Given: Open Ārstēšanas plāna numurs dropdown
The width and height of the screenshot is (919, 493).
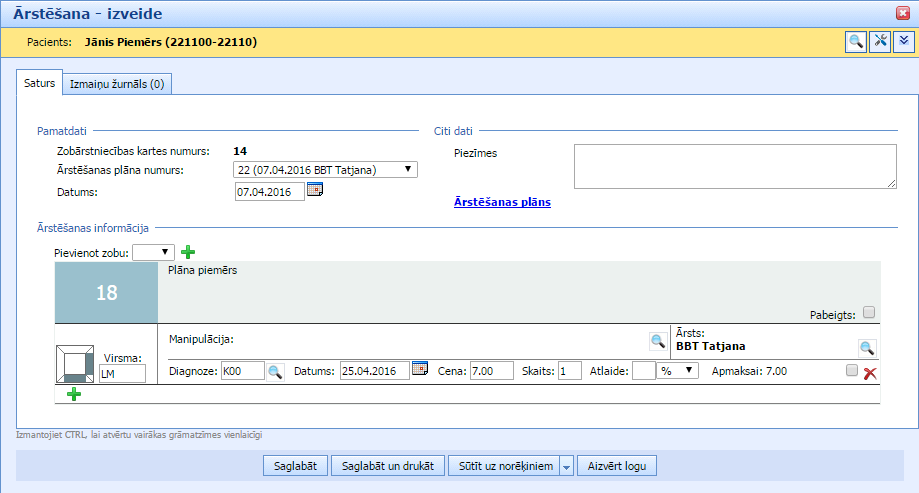Looking at the screenshot, I should click(x=324, y=170).
